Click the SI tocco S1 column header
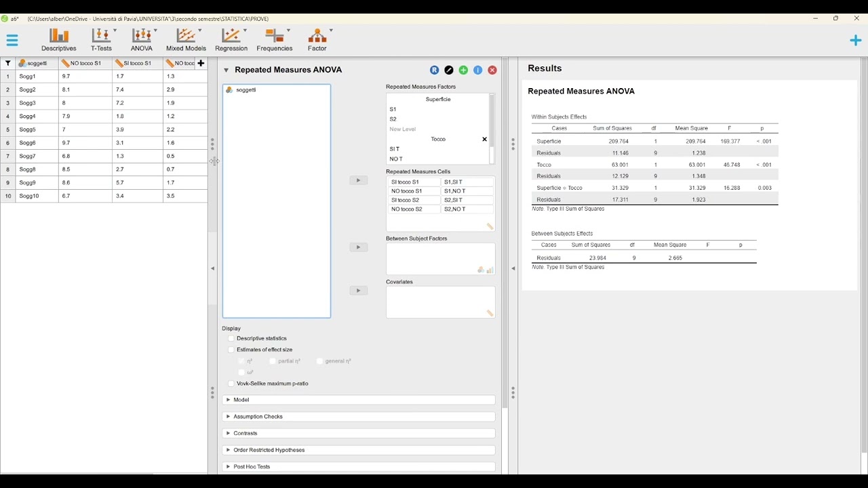The image size is (868, 488). point(138,63)
